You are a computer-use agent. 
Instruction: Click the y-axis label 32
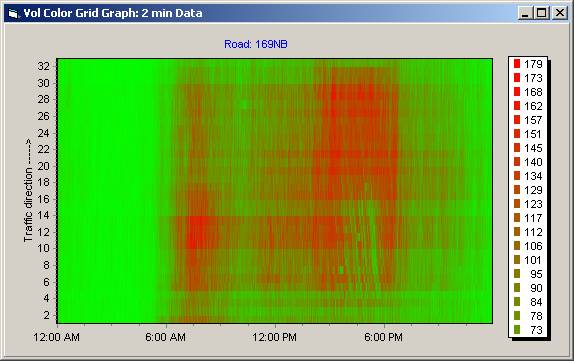click(x=43, y=66)
